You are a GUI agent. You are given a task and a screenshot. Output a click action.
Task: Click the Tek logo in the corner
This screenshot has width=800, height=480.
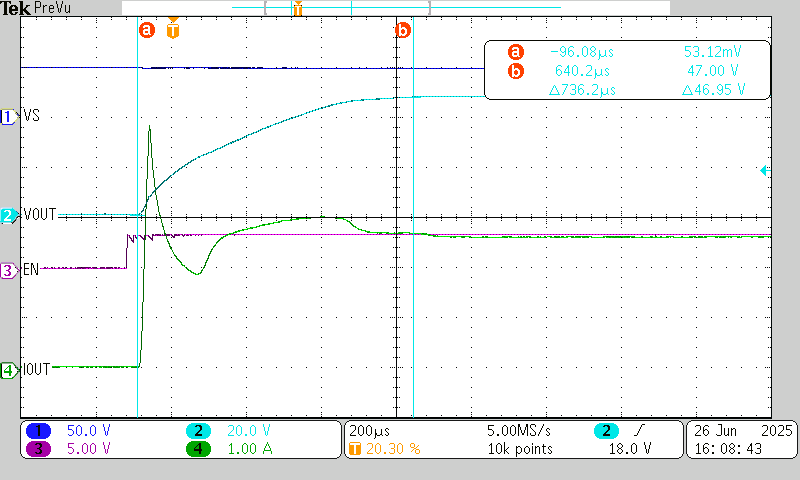12,7
